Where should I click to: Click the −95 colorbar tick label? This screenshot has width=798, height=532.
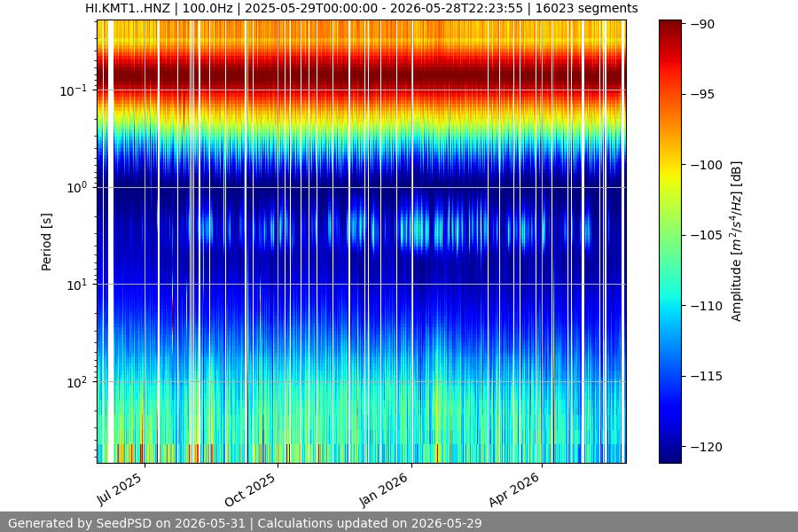702,94
